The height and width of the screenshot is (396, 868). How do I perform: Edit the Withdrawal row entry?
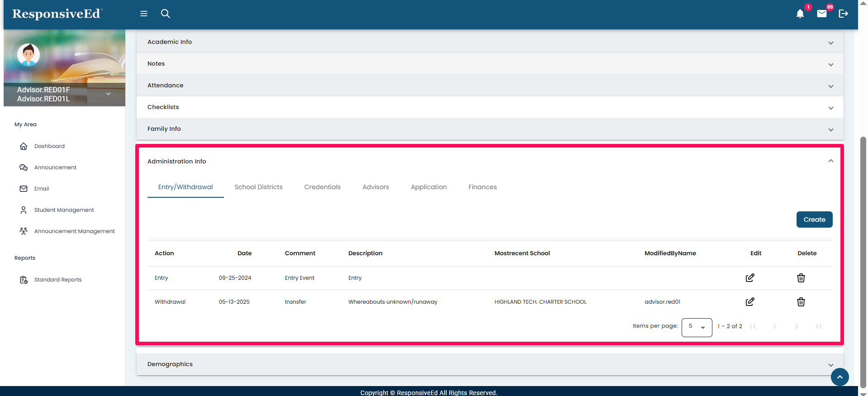[749, 302]
